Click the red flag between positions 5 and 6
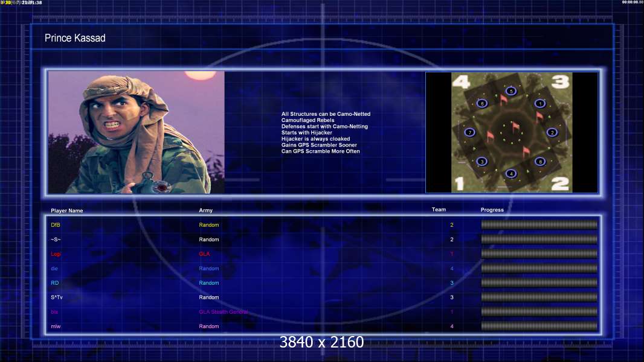 pyautogui.click(x=503, y=100)
